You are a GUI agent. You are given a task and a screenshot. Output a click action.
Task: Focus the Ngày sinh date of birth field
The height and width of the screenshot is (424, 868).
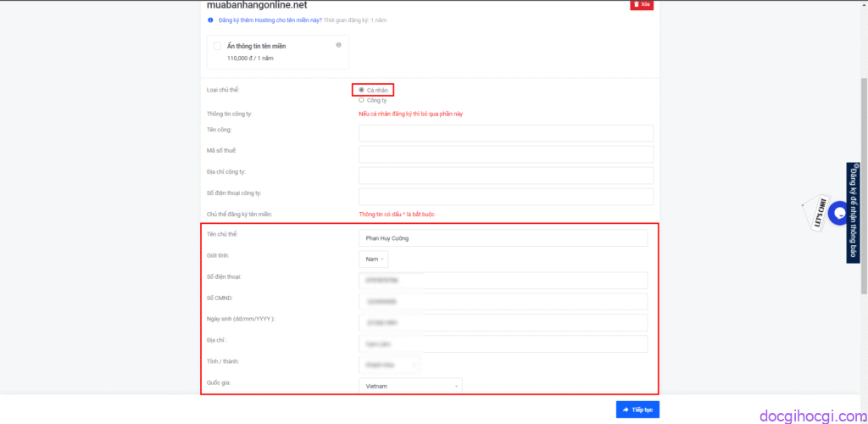click(x=504, y=323)
